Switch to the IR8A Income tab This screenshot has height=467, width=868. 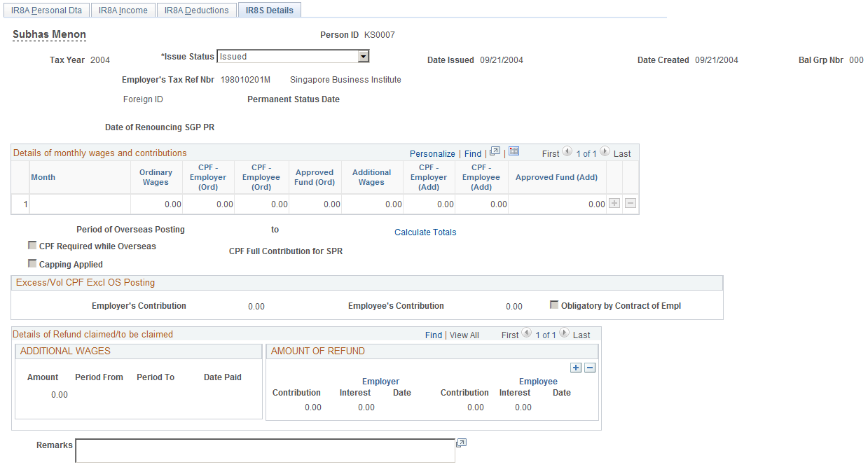[123, 10]
